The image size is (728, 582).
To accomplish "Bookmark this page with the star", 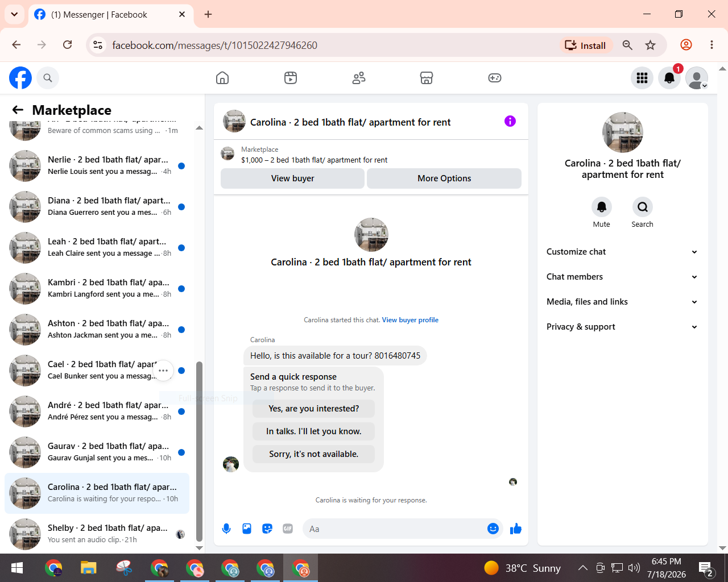I will [651, 45].
